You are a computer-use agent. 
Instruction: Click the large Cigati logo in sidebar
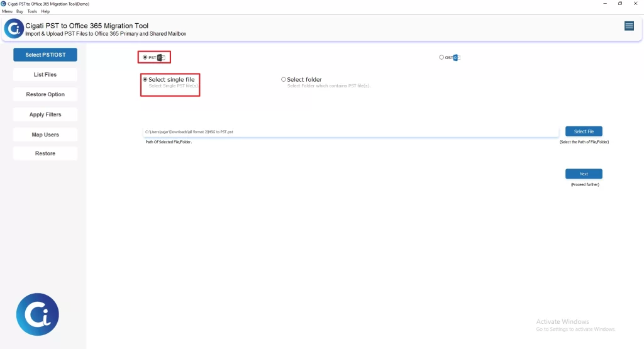pyautogui.click(x=37, y=314)
